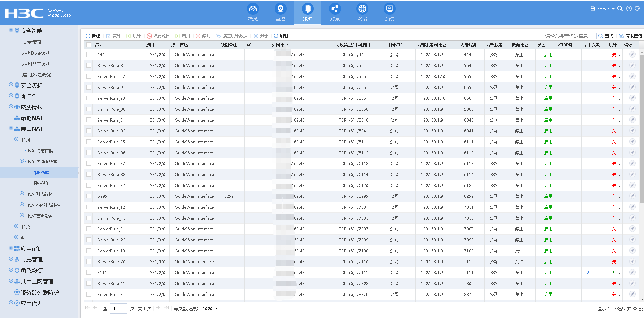Screen dimensions: 644x318
Task: Click the edit pencil icon for row 444
Action: tap(632, 54)
